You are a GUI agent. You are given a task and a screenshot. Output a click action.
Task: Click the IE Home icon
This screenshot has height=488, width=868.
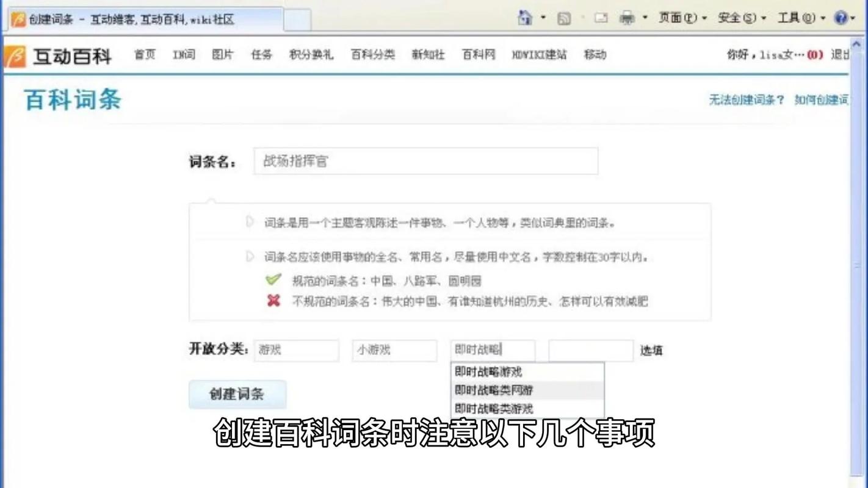pyautogui.click(x=525, y=18)
